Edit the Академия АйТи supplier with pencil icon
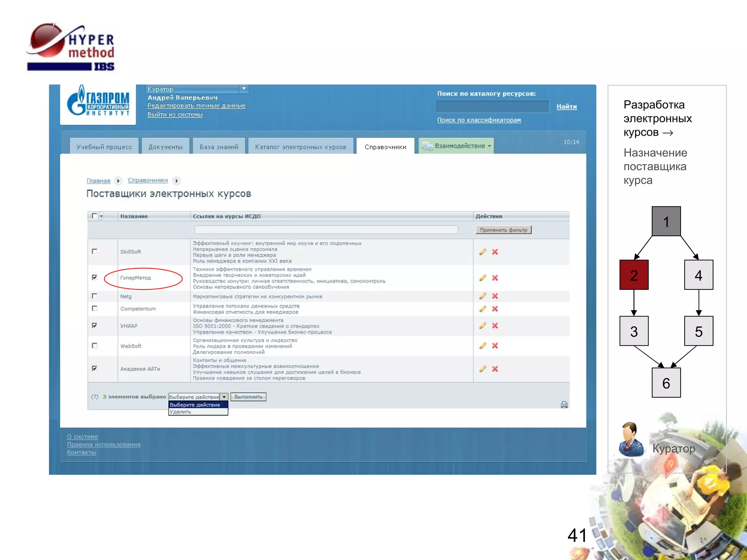The width and height of the screenshot is (747, 560). point(483,369)
